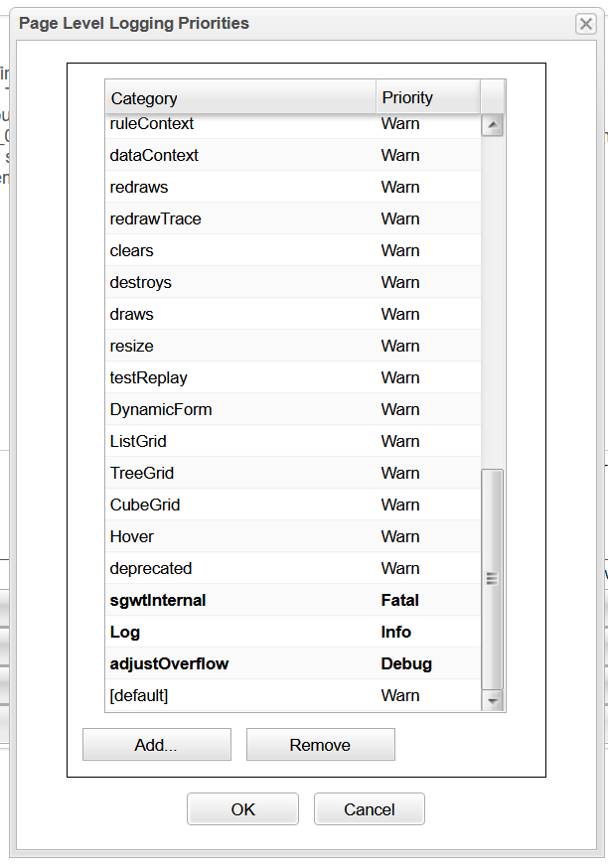Close the Page Level Logging Priorities dialog
Image resolution: width=608 pixels, height=868 pixels.
pos(586,24)
